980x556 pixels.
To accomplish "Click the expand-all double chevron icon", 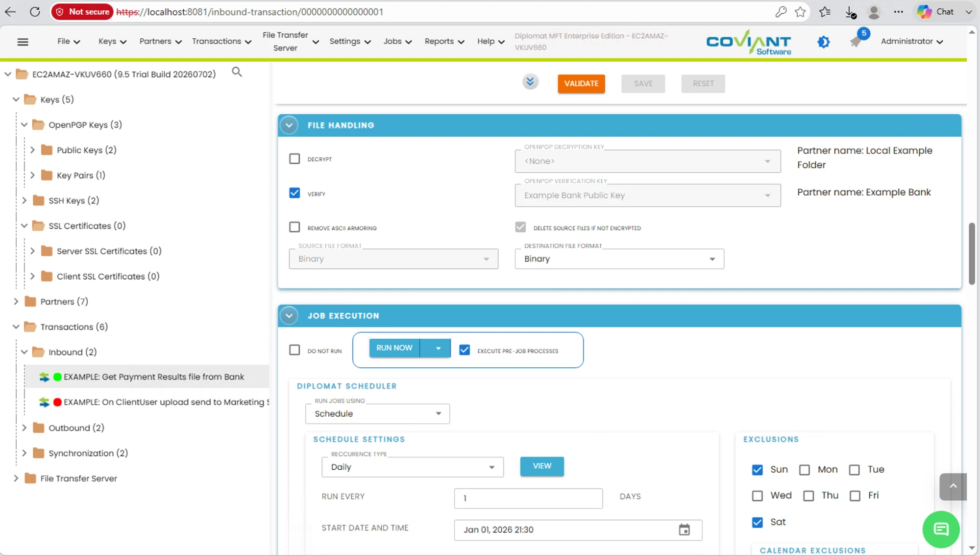I will click(x=530, y=81).
